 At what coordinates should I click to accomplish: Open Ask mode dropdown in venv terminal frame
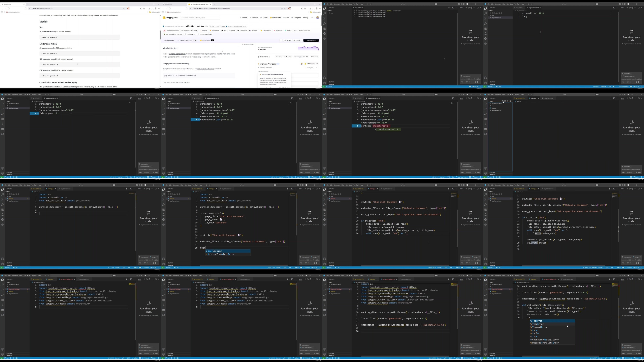(x=463, y=82)
